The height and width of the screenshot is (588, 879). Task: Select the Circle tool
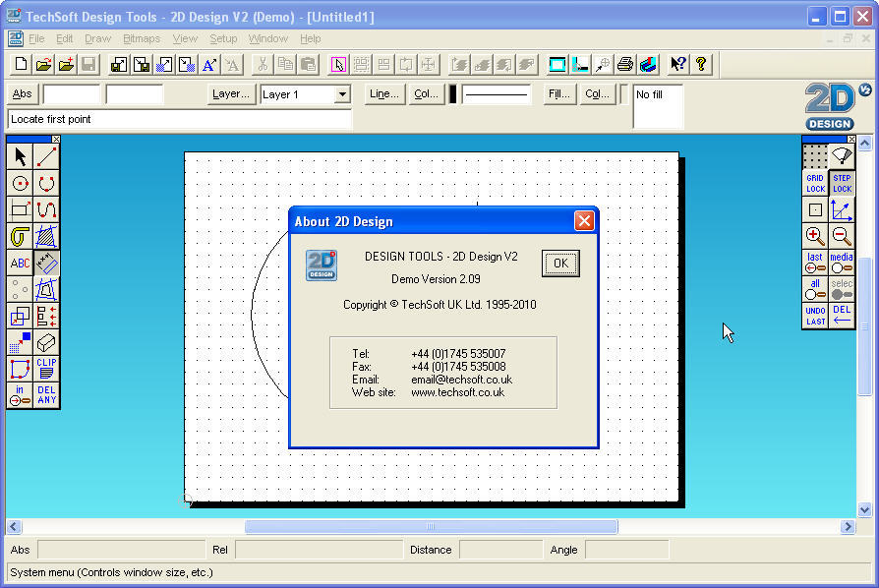coord(20,182)
